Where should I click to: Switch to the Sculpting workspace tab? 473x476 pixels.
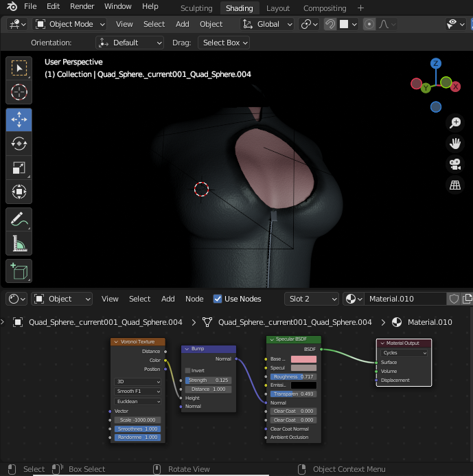(196, 8)
